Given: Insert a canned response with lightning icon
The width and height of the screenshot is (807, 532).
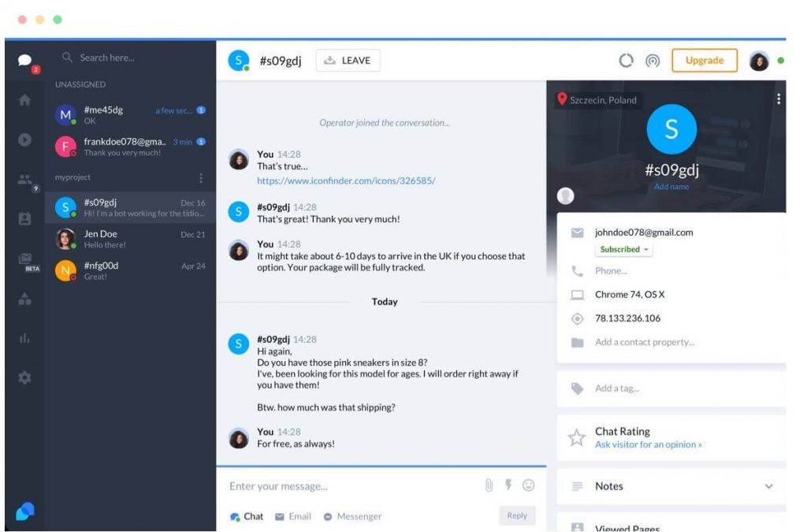Looking at the screenshot, I should coord(508,485).
